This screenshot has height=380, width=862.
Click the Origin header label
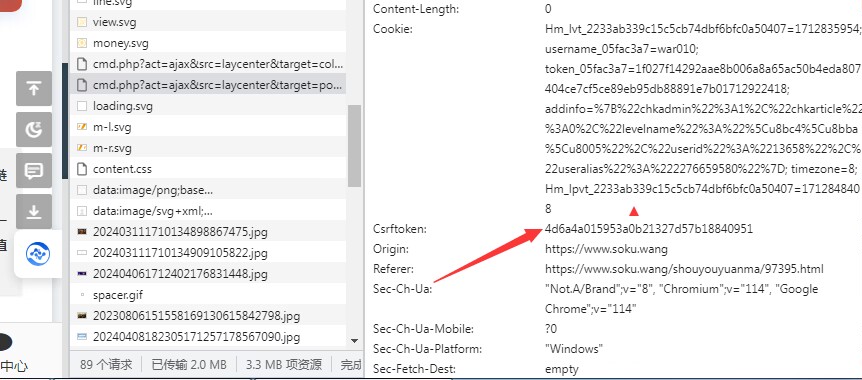[391, 249]
